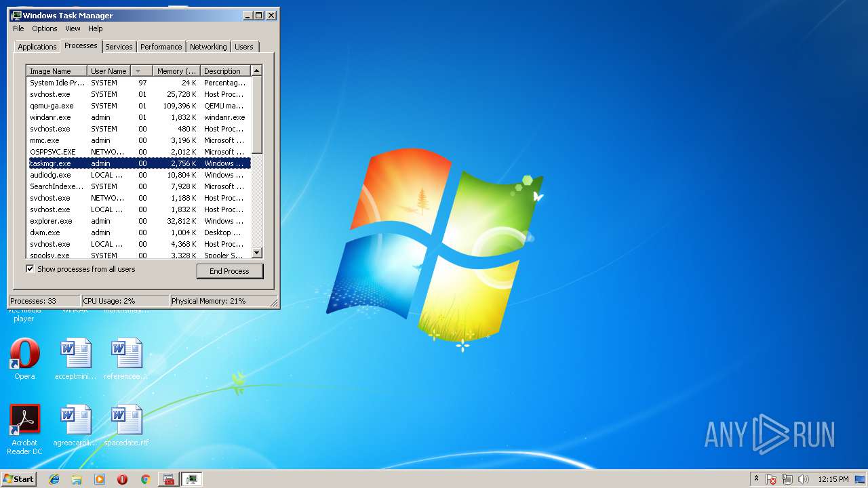Select the mmc.exe process
The width and height of the screenshot is (868, 488).
(138, 140)
